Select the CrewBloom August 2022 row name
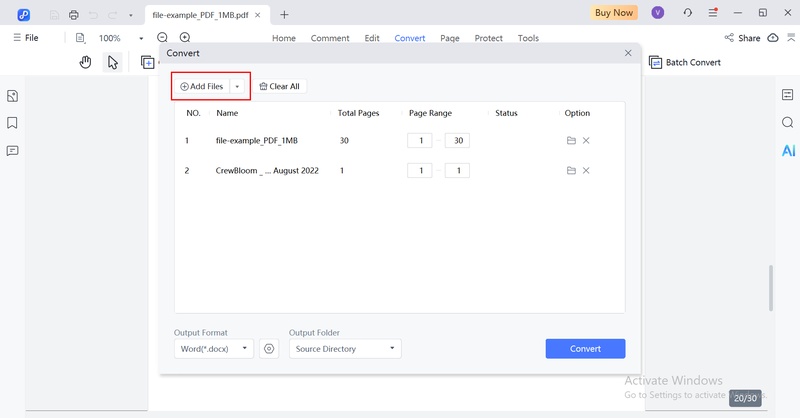 [267, 170]
